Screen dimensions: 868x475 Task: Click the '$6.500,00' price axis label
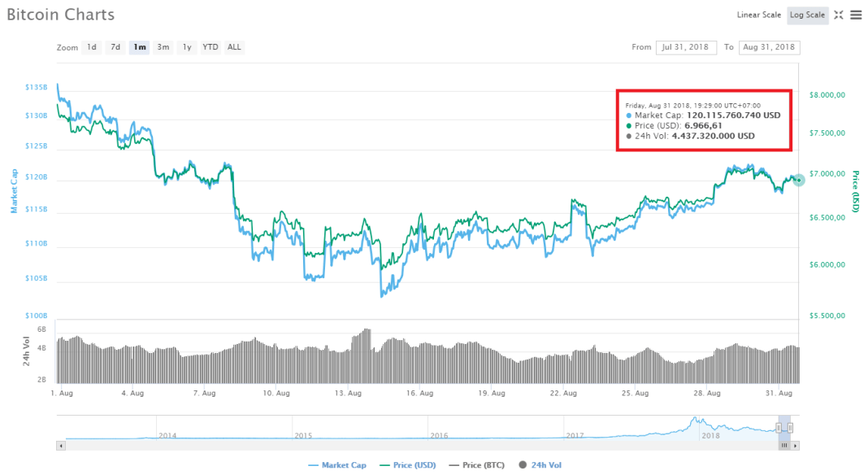pos(827,217)
